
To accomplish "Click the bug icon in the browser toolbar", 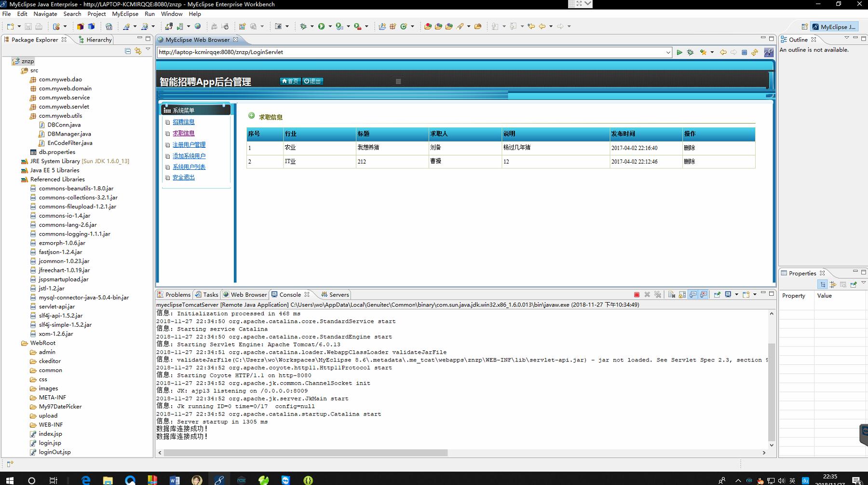I will tap(691, 52).
